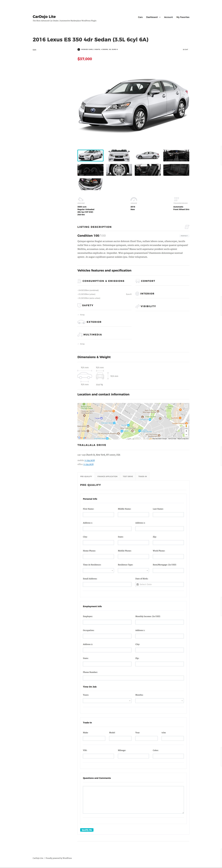Click the CarDojo Lite site title
Image resolution: width=222 pixels, height=868 pixels.
click(44, 17)
